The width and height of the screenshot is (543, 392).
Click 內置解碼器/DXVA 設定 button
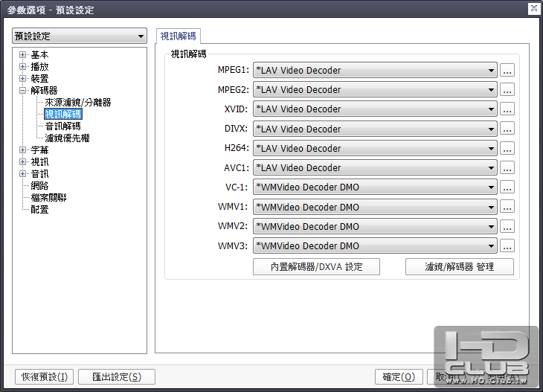[x=316, y=266]
